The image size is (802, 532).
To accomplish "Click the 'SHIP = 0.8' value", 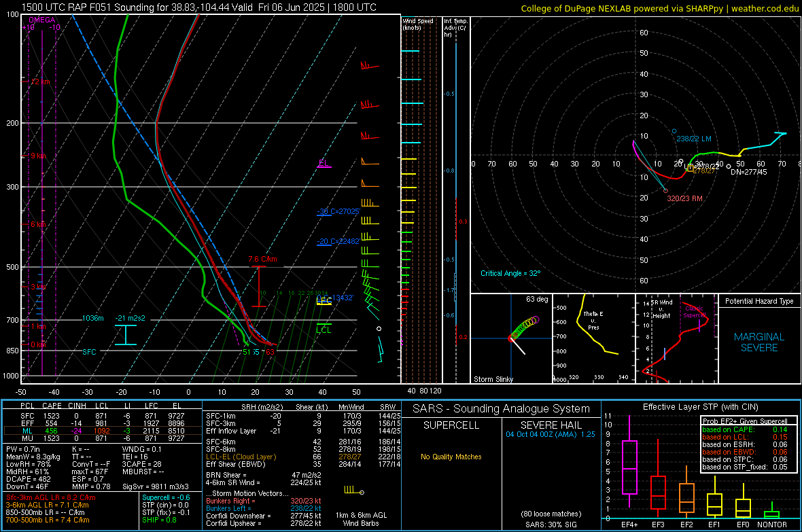I will 159,520.
